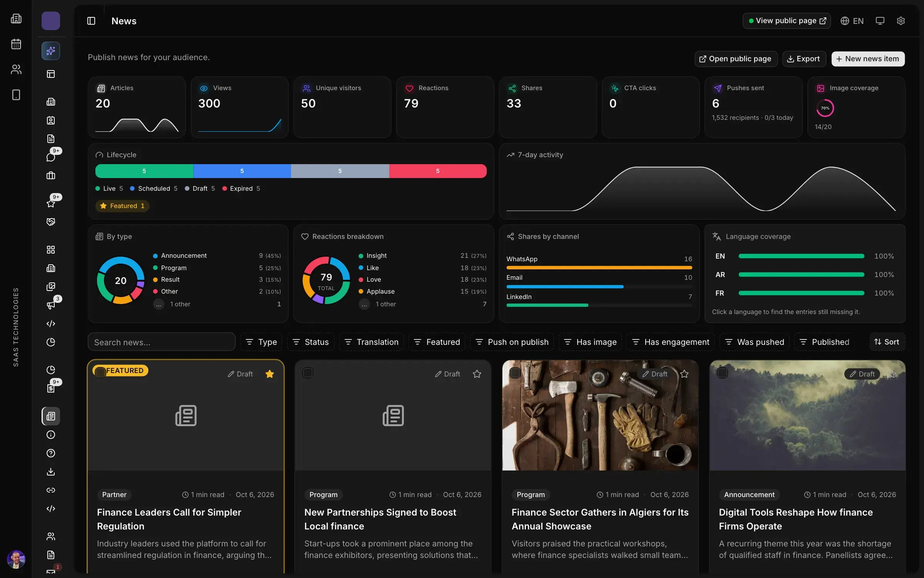The image size is (924, 578).
Task: Click the AR language coverage bar
Action: 801,275
